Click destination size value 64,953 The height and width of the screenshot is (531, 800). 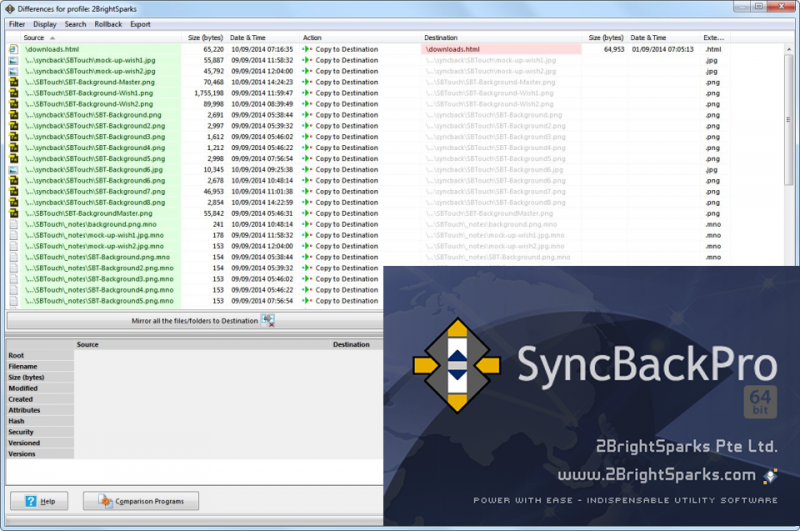pyautogui.click(x=614, y=49)
